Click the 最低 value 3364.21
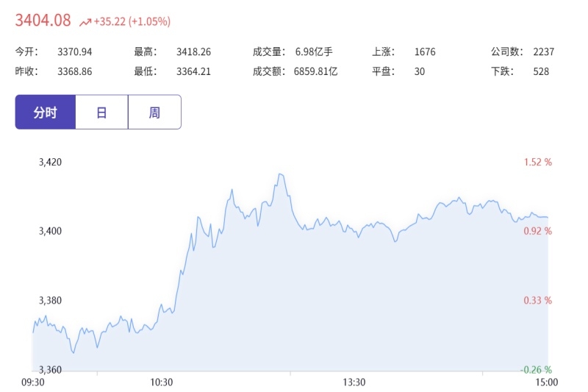588x392 pixels. (193, 71)
